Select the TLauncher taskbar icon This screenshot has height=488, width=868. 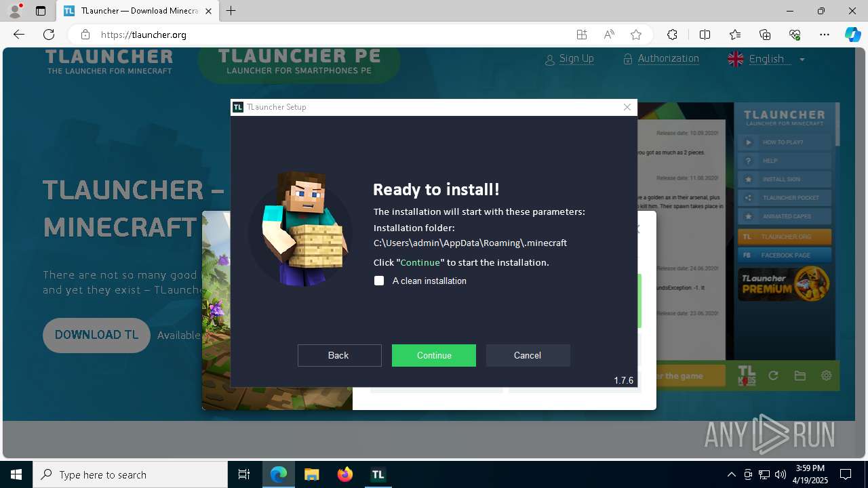coord(378,474)
